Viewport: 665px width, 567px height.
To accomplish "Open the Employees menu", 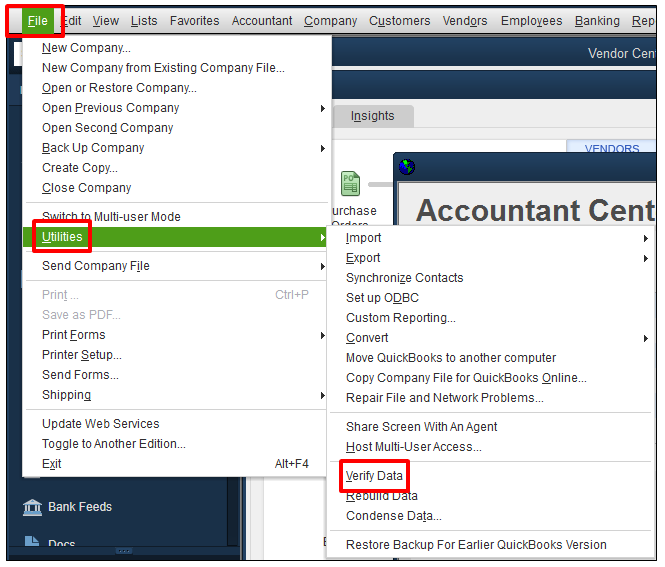I will (531, 21).
